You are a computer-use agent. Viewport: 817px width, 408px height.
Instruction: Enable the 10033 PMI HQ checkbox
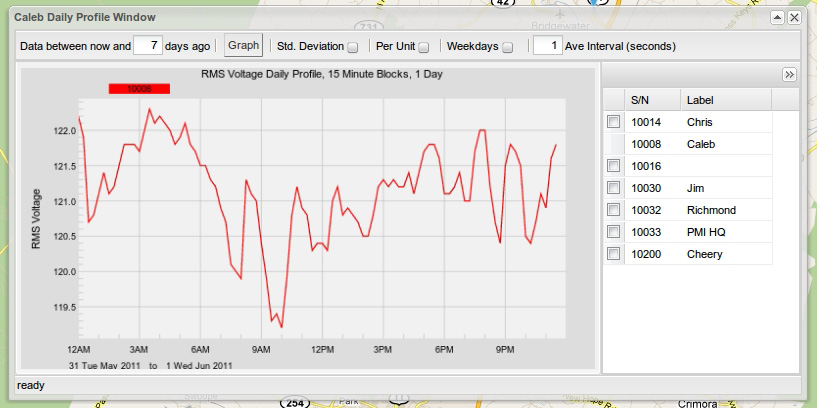pos(614,232)
